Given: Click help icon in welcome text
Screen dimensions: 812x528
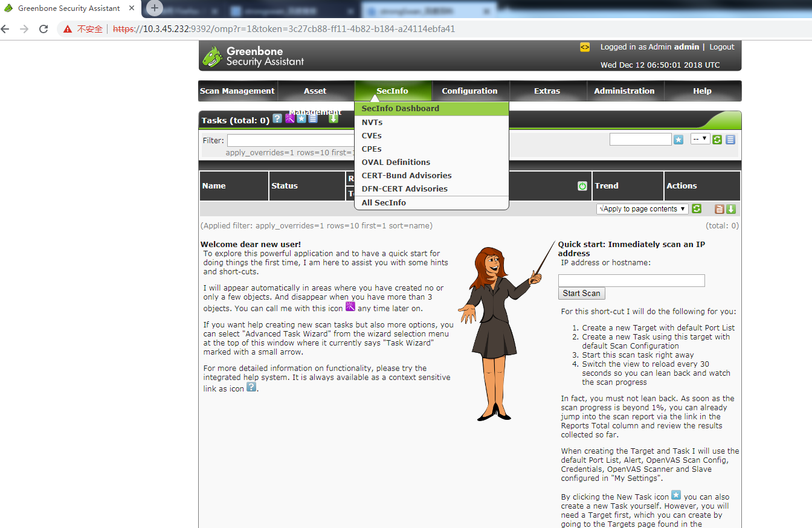Looking at the screenshot, I should (251, 387).
